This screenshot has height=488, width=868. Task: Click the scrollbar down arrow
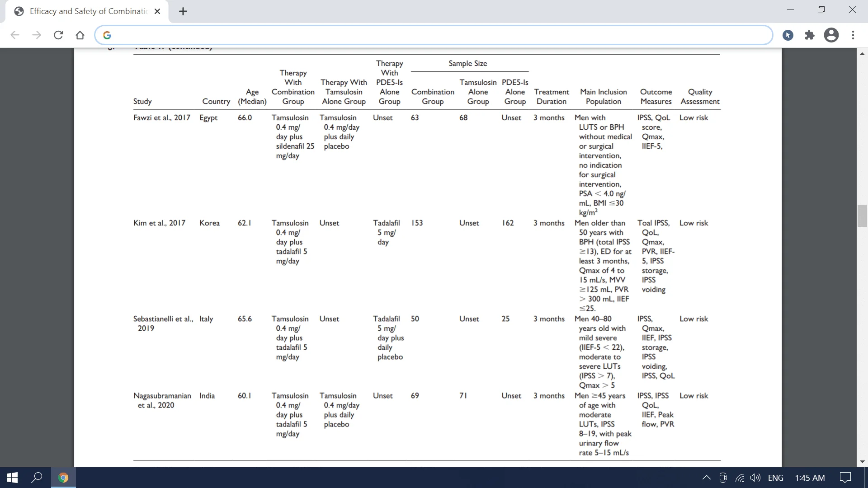click(x=862, y=462)
